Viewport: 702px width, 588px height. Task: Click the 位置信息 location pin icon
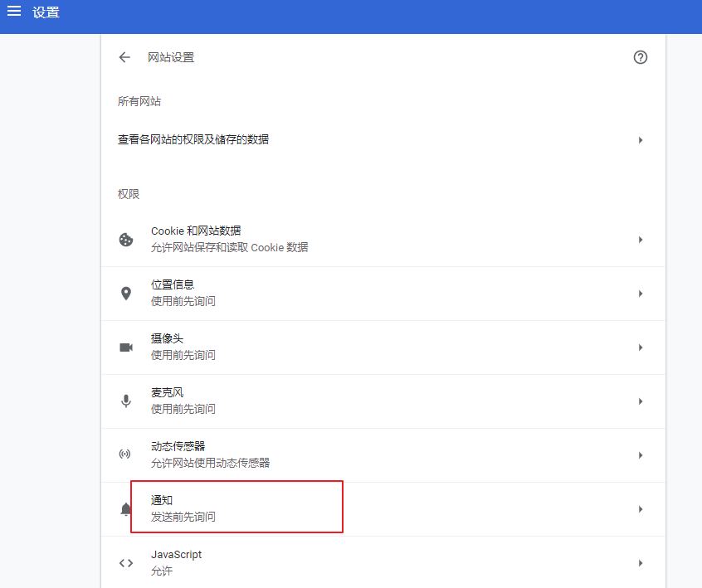[125, 294]
